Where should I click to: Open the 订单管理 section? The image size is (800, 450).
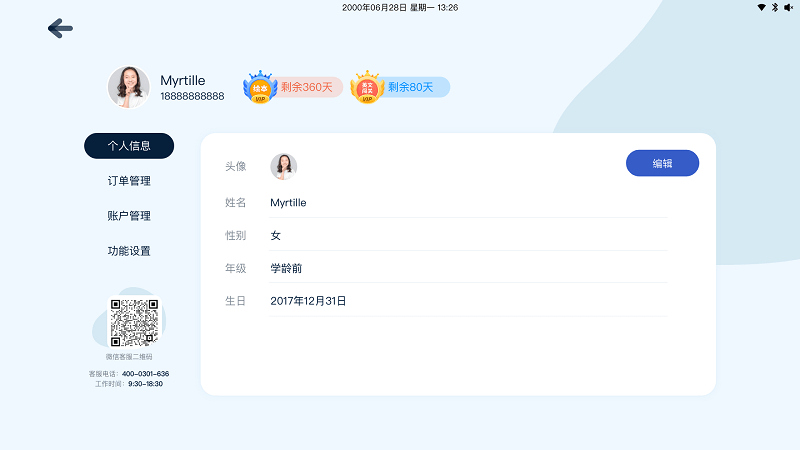(x=129, y=181)
